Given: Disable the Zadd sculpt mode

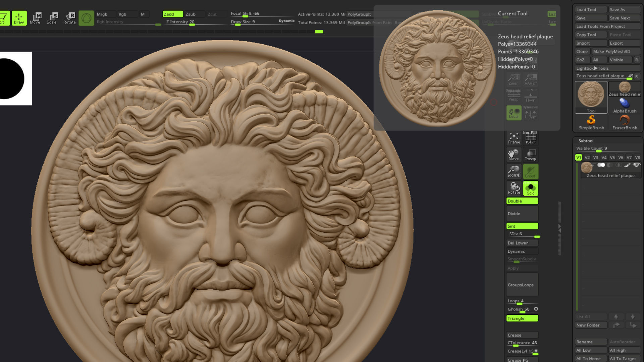Looking at the screenshot, I should (x=172, y=14).
